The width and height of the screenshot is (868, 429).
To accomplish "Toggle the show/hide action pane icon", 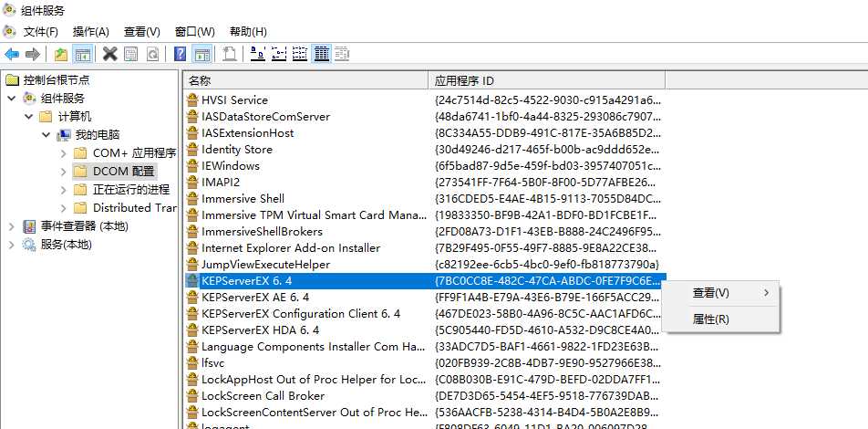I will [x=201, y=54].
